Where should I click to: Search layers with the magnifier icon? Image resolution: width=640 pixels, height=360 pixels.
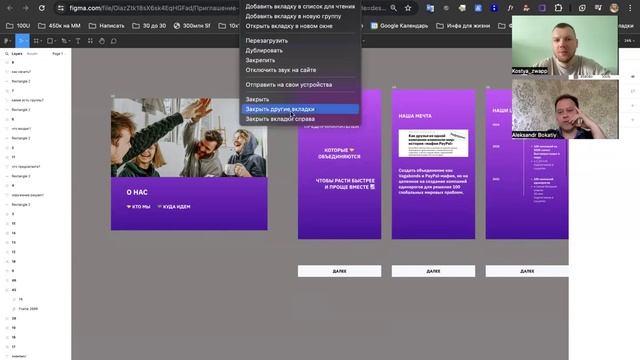point(7,53)
